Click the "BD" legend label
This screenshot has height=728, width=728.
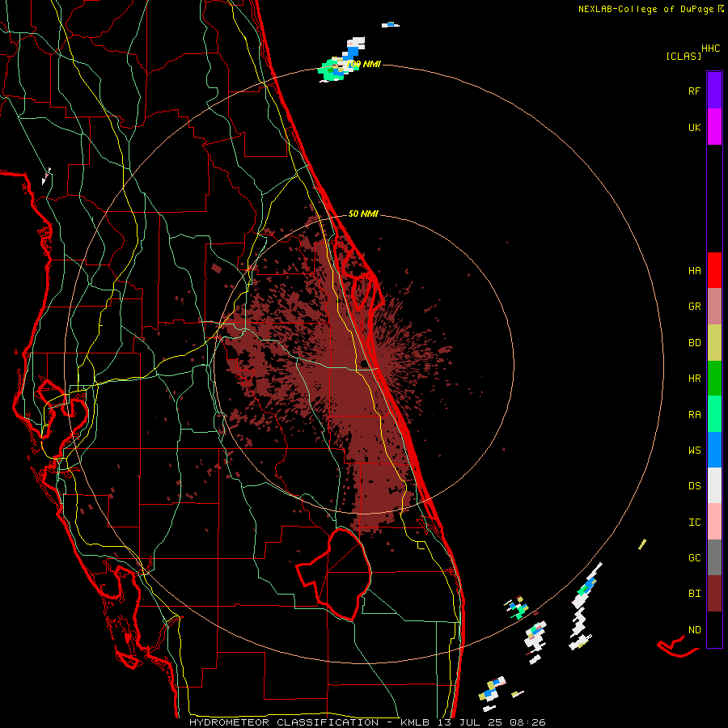coord(694,343)
